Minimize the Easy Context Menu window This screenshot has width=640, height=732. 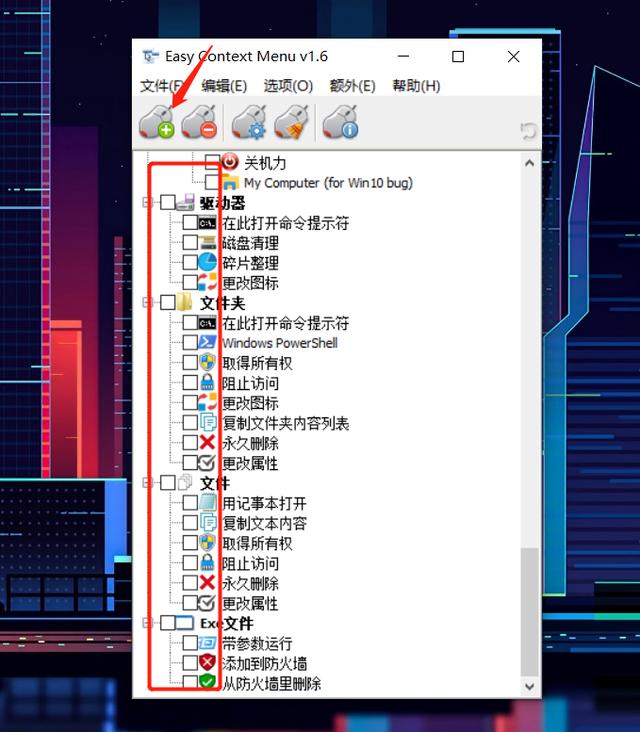(x=403, y=56)
